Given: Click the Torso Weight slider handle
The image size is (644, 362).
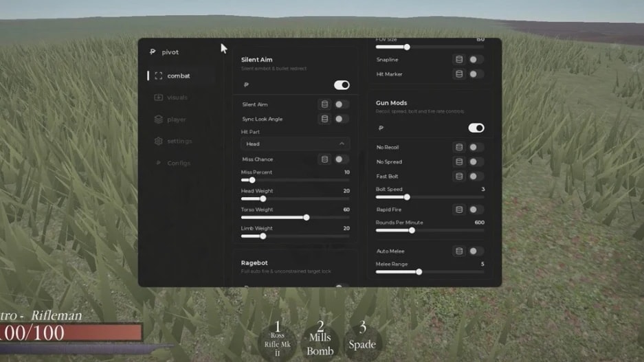Looking at the screenshot, I should 307,218.
